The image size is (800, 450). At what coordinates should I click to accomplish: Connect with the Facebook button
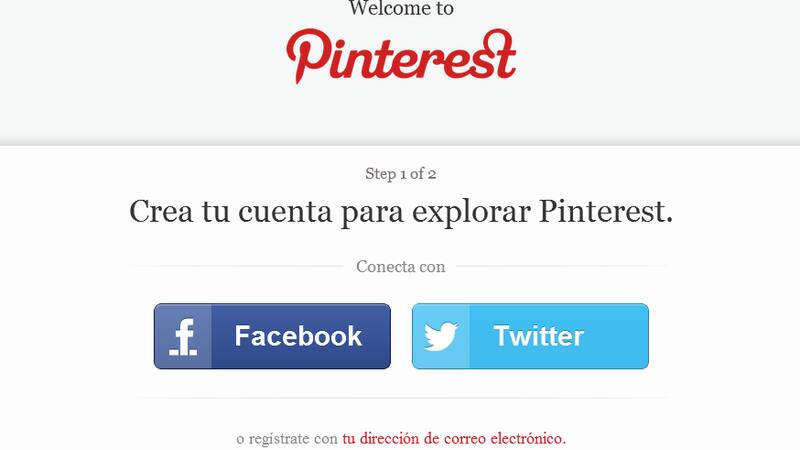pyautogui.click(x=272, y=336)
